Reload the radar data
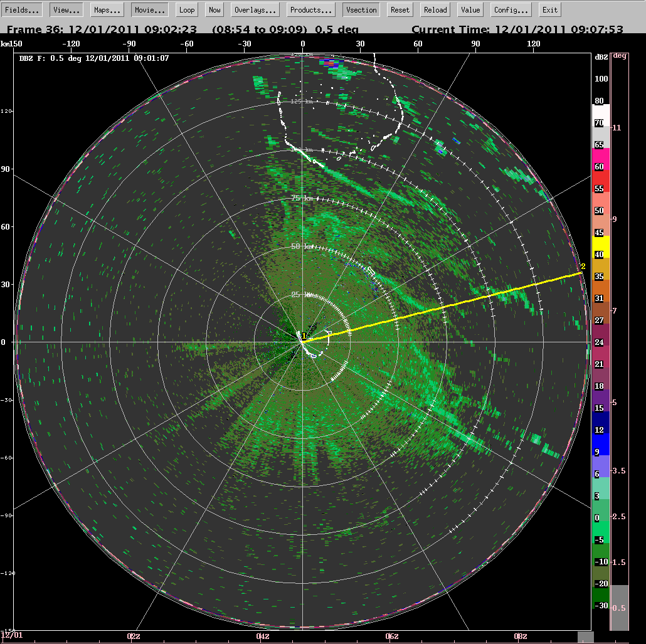Screen dimensions: 646x644 pos(435,9)
